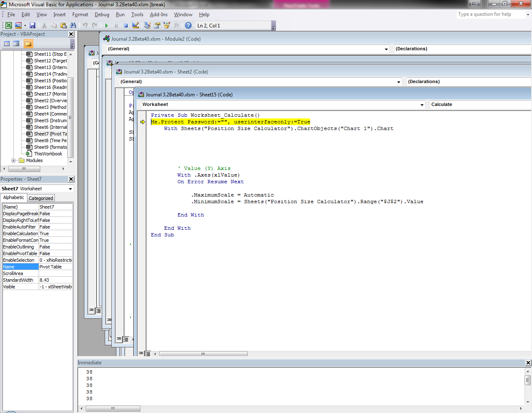Open (General) dropdown in Module2 code window
This screenshot has height=413, width=532.
(x=386, y=49)
